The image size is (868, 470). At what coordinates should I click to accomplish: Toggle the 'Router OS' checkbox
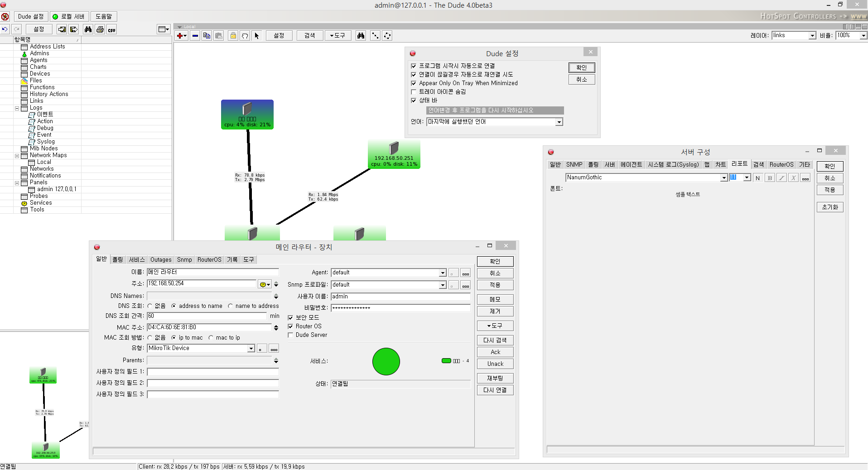[x=290, y=326]
